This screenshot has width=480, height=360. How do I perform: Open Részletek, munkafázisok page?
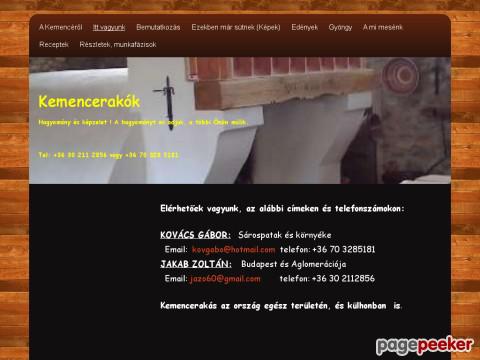coord(118,44)
